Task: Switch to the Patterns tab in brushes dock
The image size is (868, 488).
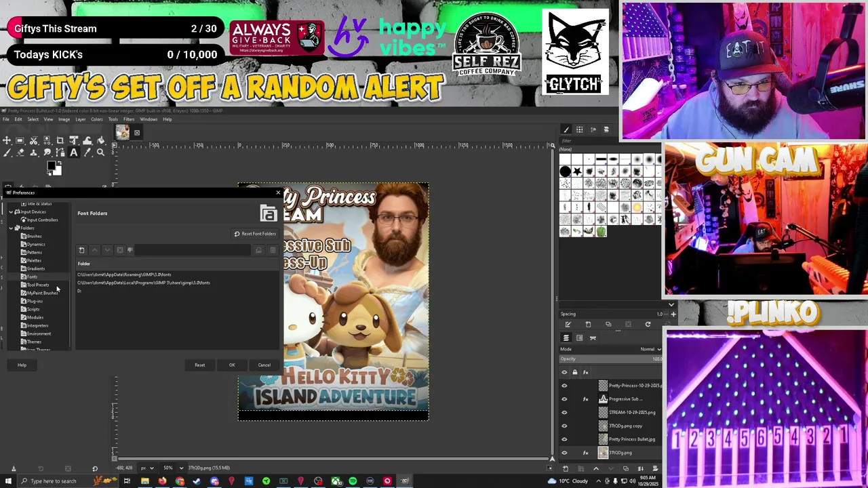Action: click(x=579, y=129)
